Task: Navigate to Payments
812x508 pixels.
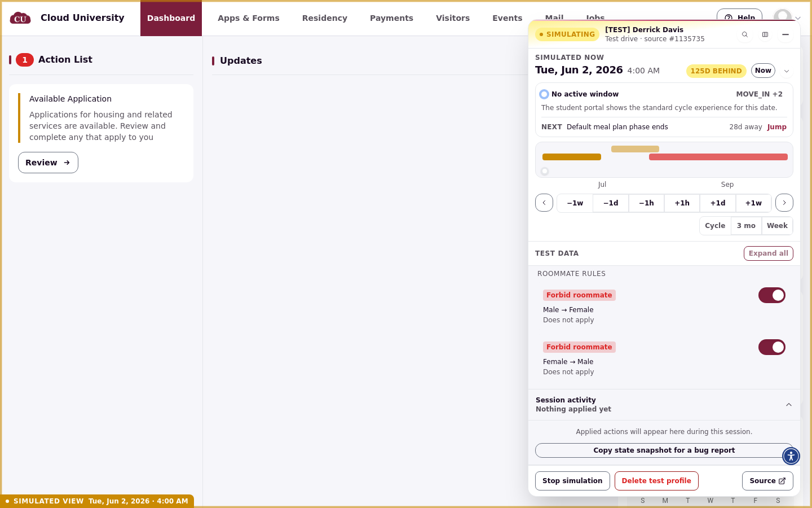Action: (x=391, y=18)
